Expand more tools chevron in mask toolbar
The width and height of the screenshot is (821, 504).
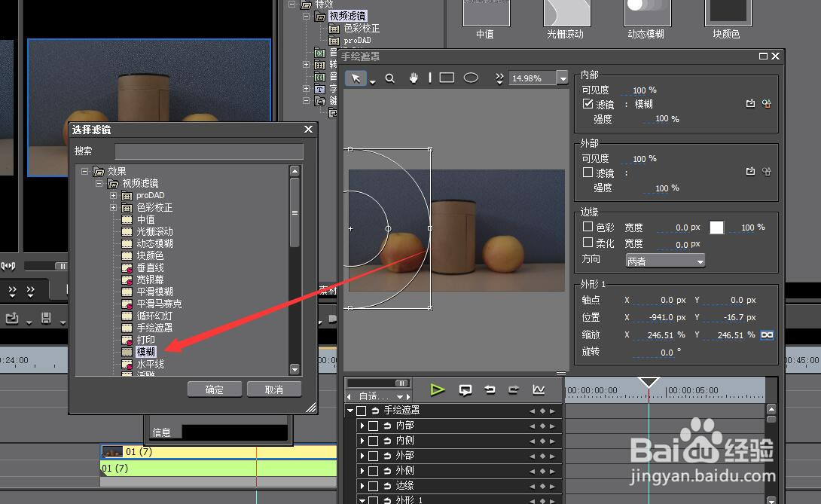pos(499,78)
